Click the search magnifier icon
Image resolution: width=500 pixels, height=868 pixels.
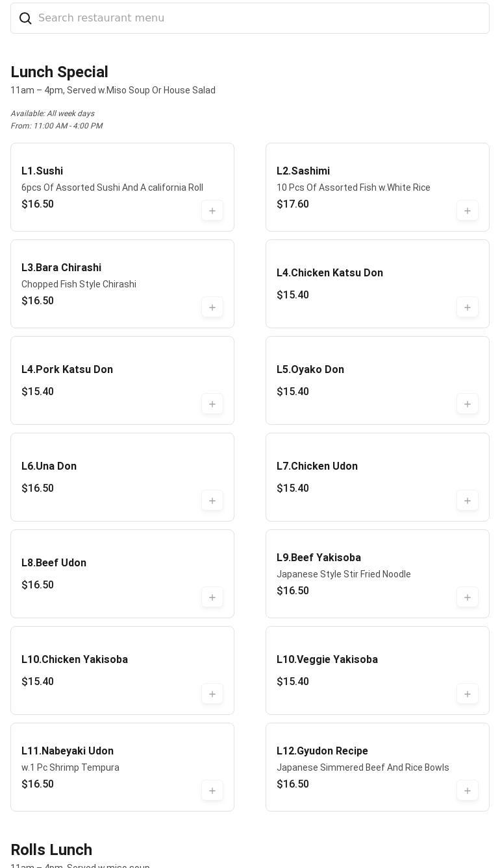[x=25, y=18]
